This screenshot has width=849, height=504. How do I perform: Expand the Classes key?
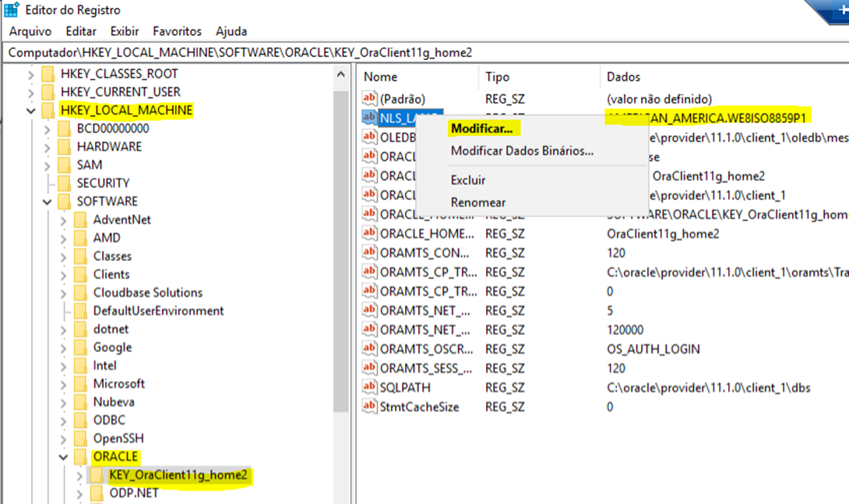63,256
